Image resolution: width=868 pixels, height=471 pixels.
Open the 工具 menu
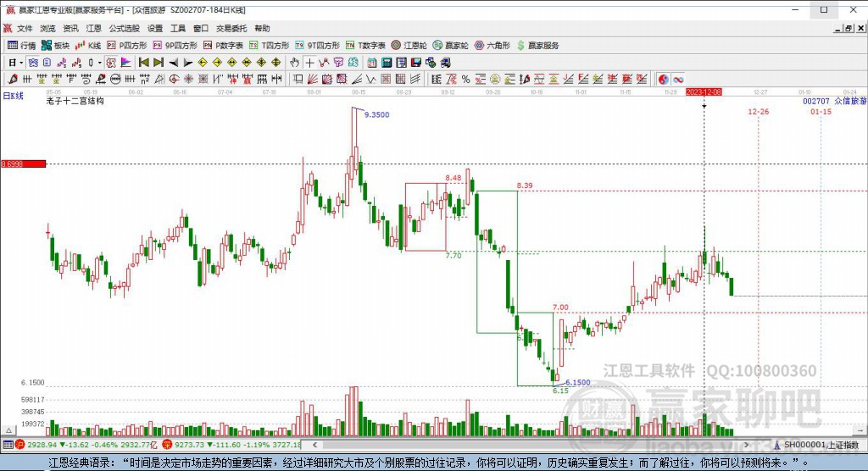[178, 28]
